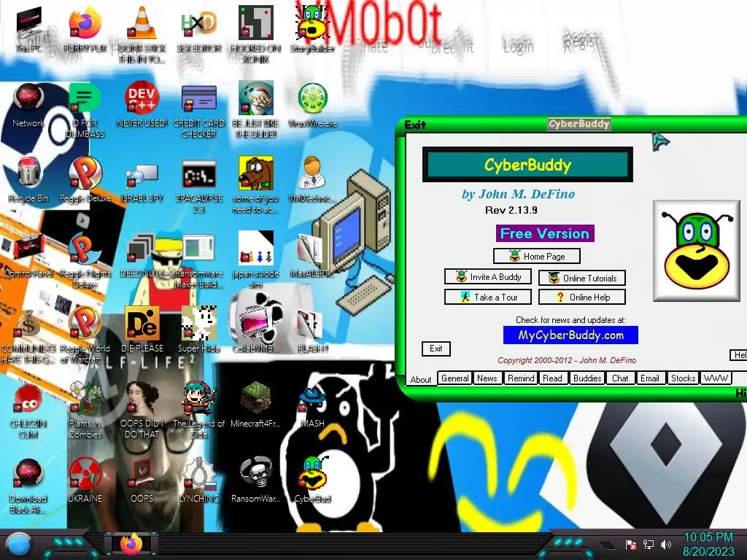The width and height of the screenshot is (747, 560).
Task: Switch to the Stocks tab
Action: coord(683,378)
